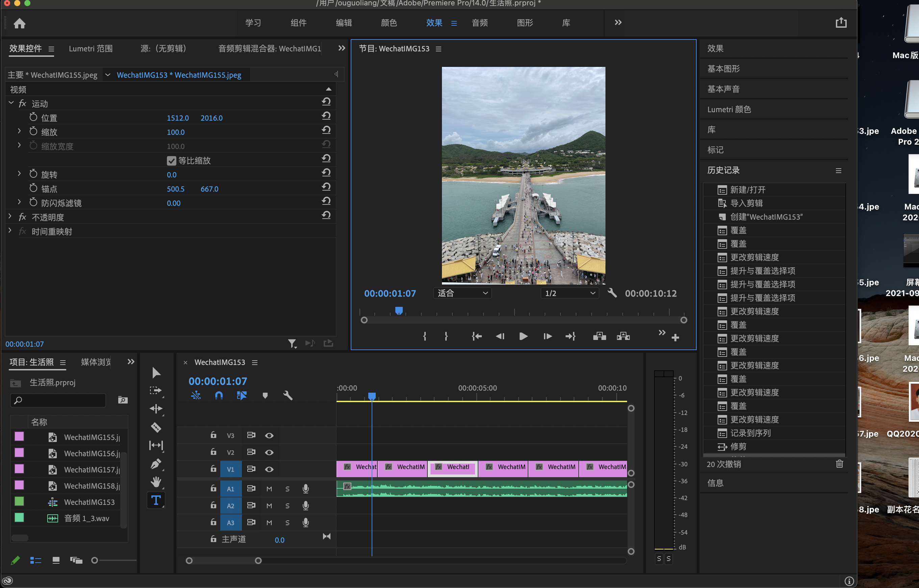This screenshot has width=919, height=588.
Task: Open the 适合 zoom level dropdown
Action: [x=462, y=293]
